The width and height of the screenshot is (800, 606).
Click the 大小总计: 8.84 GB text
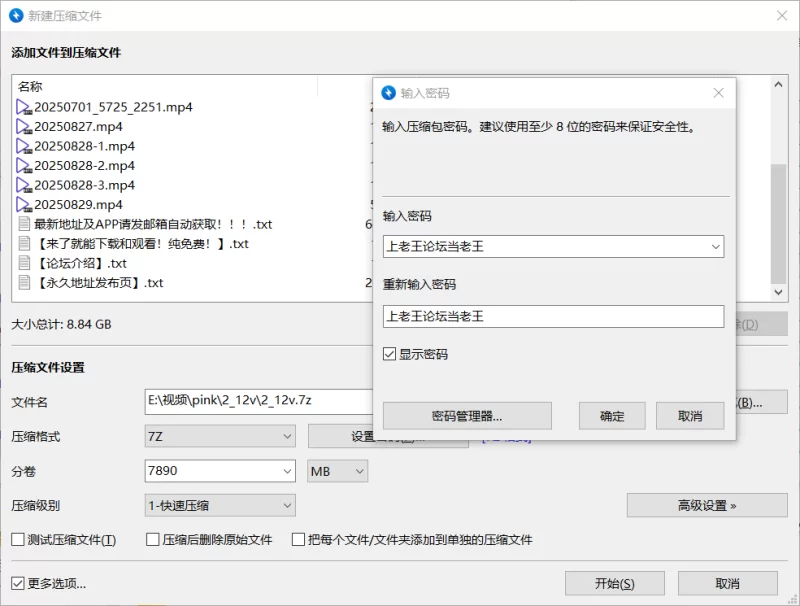click(x=61, y=324)
